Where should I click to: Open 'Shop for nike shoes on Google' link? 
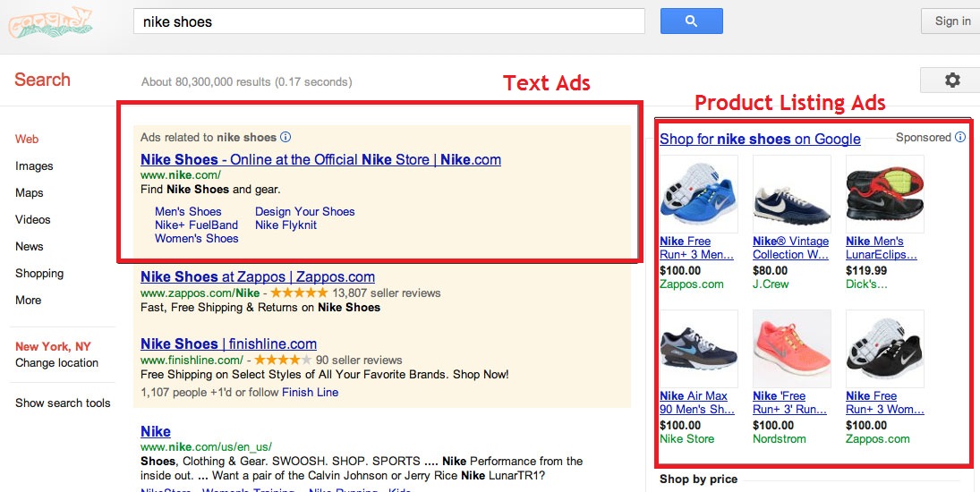point(760,139)
